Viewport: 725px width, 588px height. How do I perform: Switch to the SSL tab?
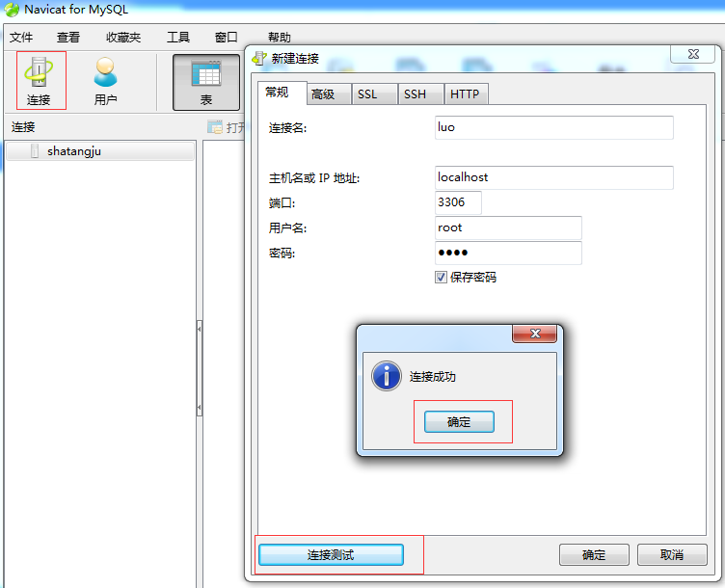[374, 94]
